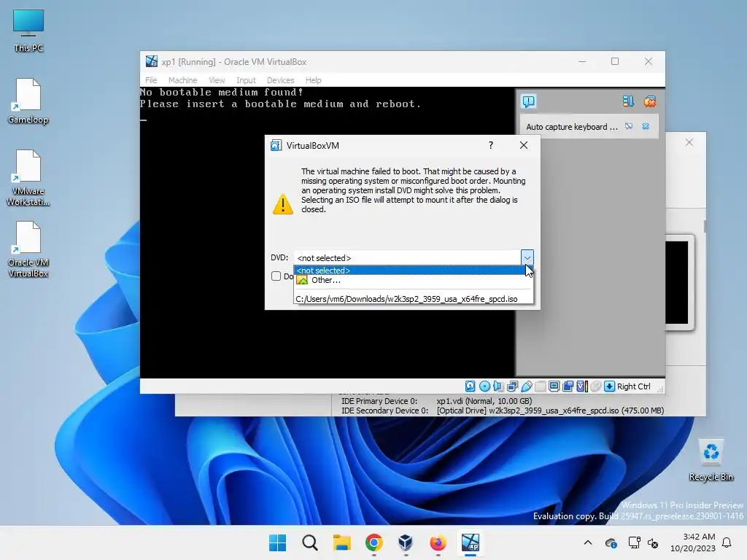
Task: Open the Windows Start menu
Action: point(278,542)
